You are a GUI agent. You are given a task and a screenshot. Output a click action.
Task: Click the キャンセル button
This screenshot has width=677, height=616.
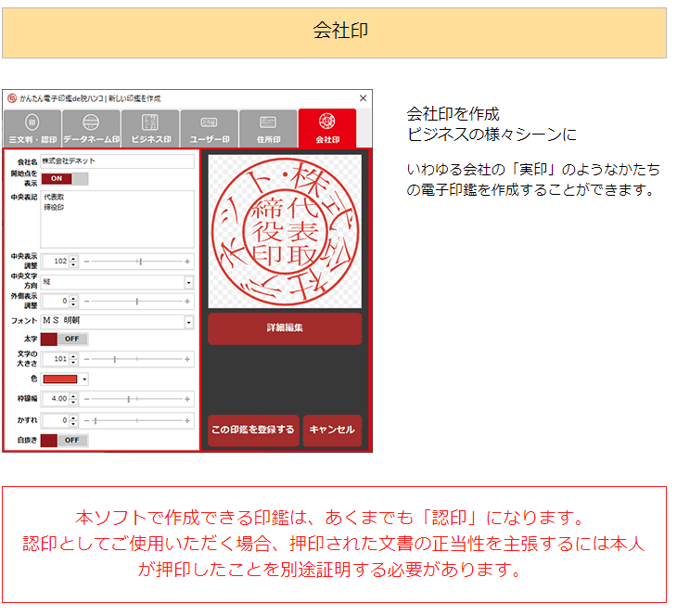tap(332, 430)
